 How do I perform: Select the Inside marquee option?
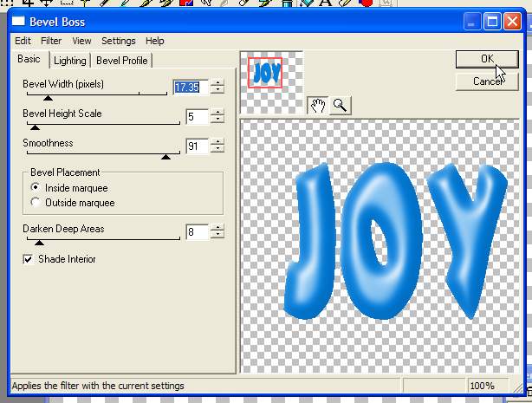coord(69,188)
